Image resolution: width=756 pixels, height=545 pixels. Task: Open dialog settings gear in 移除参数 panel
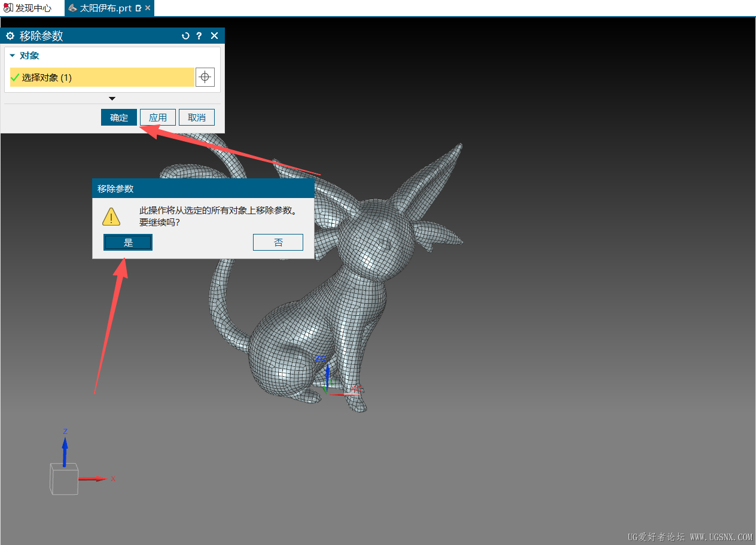[x=10, y=36]
